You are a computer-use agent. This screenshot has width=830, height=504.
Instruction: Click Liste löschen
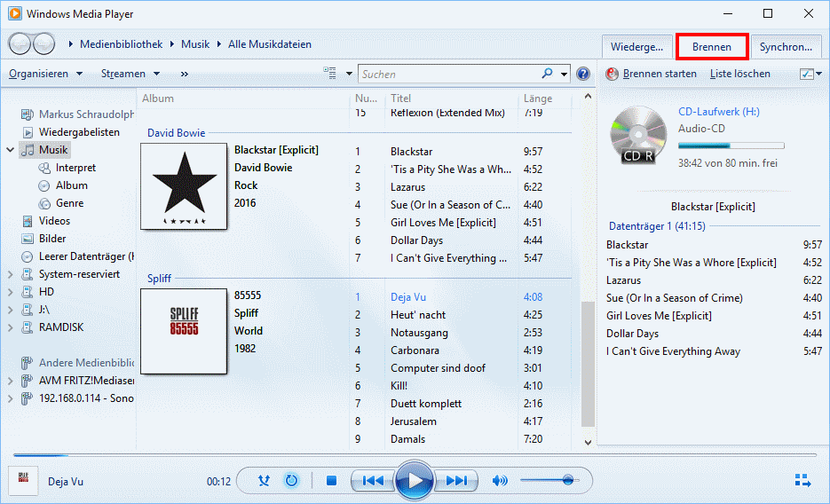(x=740, y=74)
